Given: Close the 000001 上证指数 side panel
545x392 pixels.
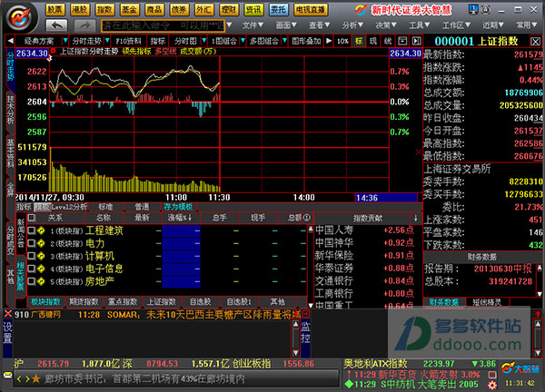Looking at the screenshot, I should click(536, 42).
